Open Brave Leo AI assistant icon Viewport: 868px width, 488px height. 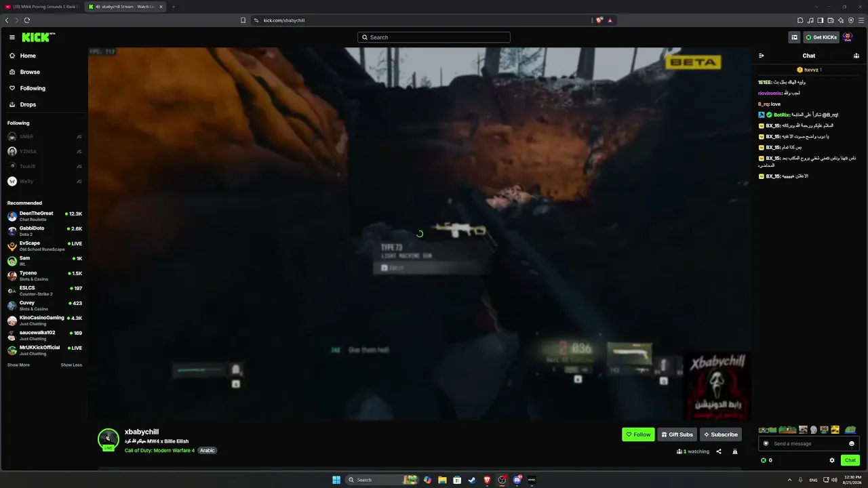coord(841,20)
